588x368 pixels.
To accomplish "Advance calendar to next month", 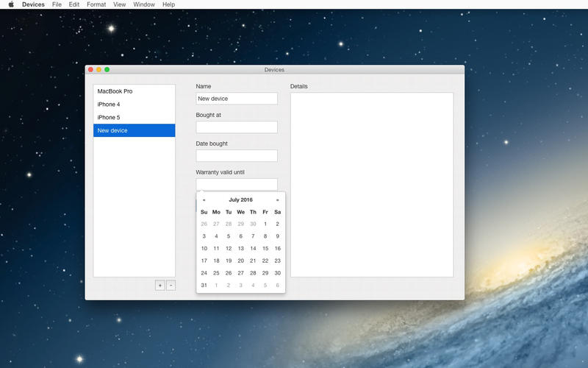I will point(277,199).
